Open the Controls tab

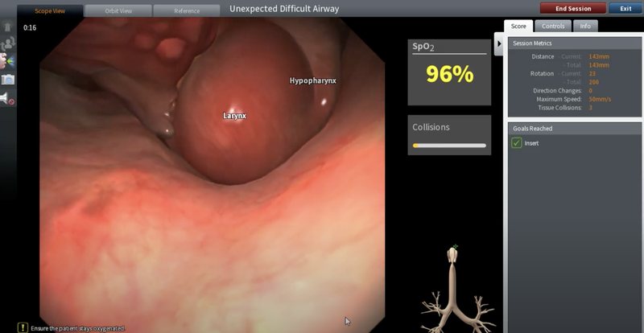point(553,26)
